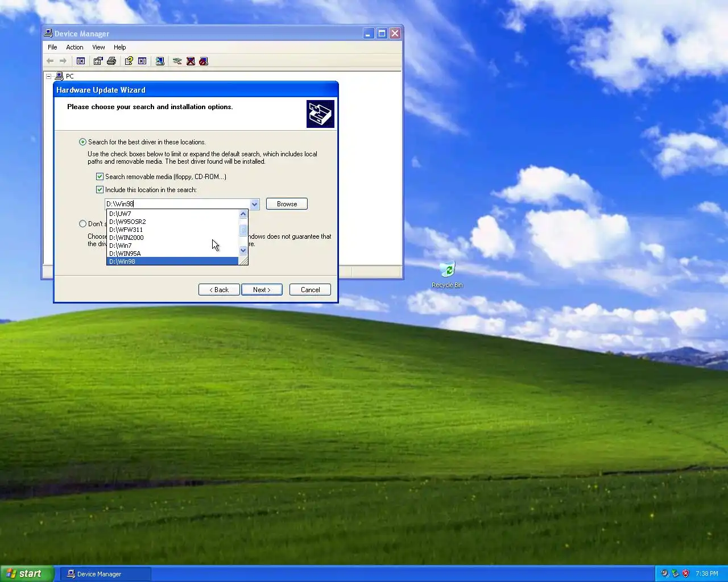Click the red-circle Disable device toolbar icon

[204, 61]
